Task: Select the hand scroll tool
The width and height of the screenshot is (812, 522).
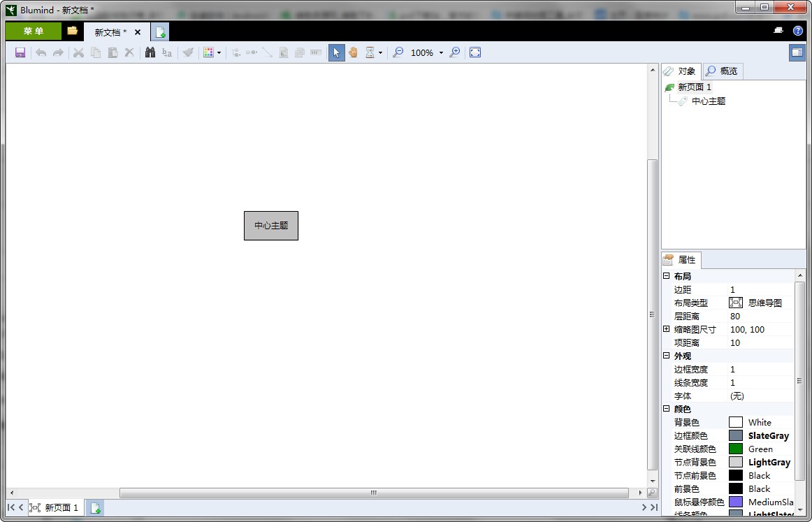Action: [x=354, y=52]
